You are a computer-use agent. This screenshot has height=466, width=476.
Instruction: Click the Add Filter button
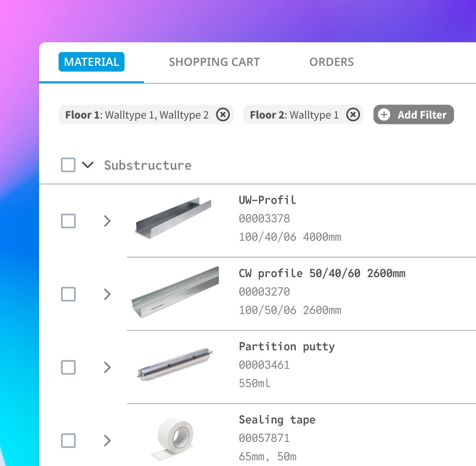point(413,115)
